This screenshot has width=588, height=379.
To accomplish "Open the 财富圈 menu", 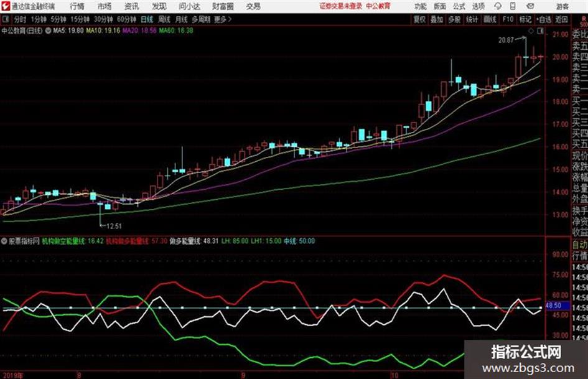I will coord(223,6).
